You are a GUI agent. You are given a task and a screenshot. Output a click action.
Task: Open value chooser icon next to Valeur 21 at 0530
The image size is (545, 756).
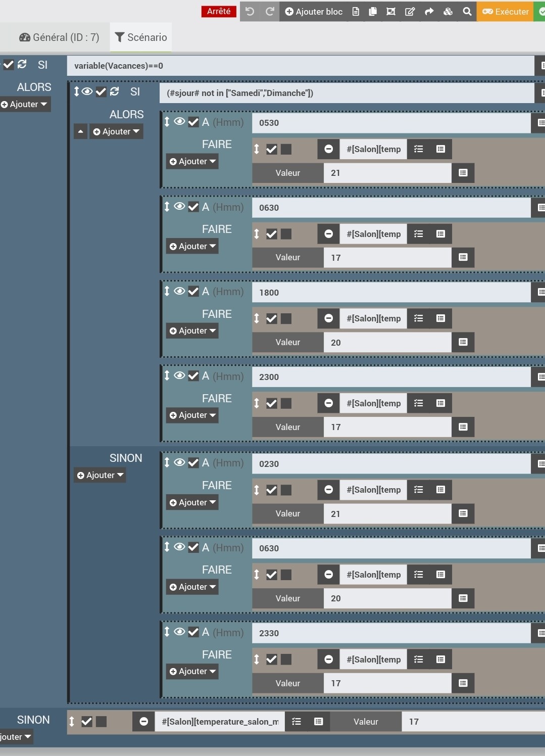pyautogui.click(x=463, y=173)
